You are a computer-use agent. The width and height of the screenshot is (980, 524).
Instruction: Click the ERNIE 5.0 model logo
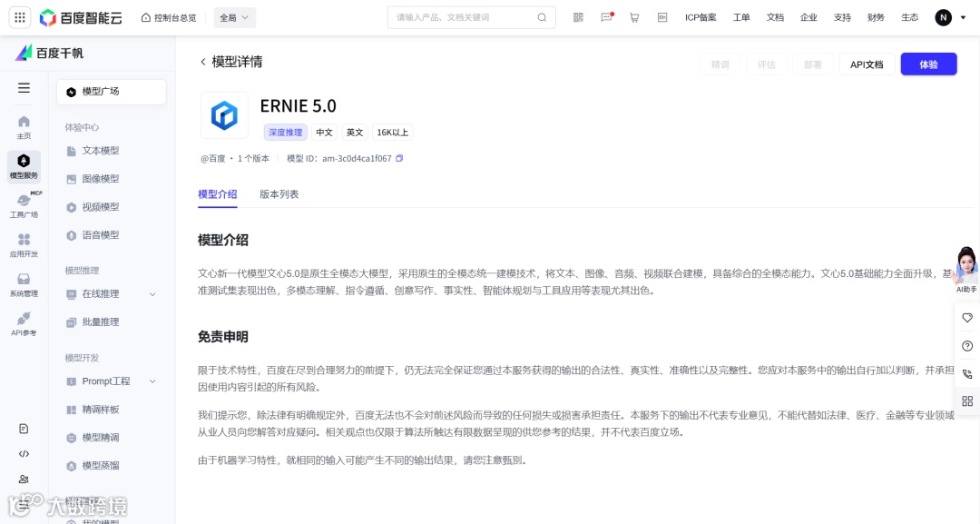(x=224, y=115)
